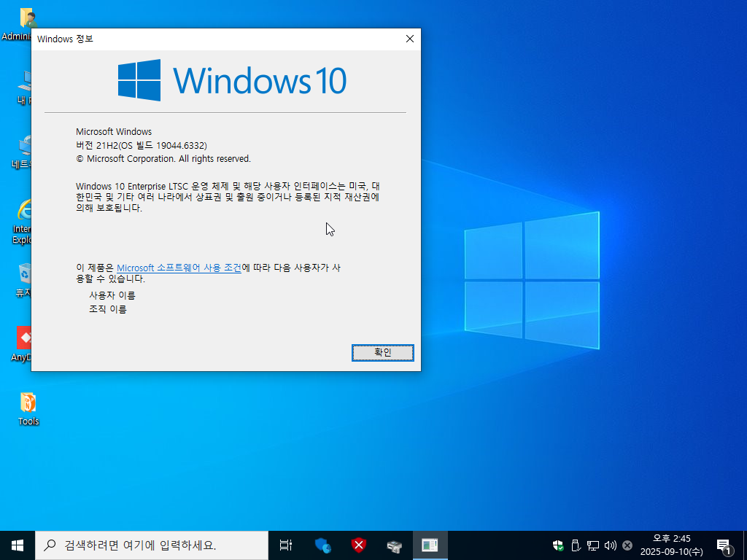Image resolution: width=747 pixels, height=560 pixels.
Task: Click the version text 버전 21H2(OS 빌드 19044.6332)
Action: [x=142, y=145]
